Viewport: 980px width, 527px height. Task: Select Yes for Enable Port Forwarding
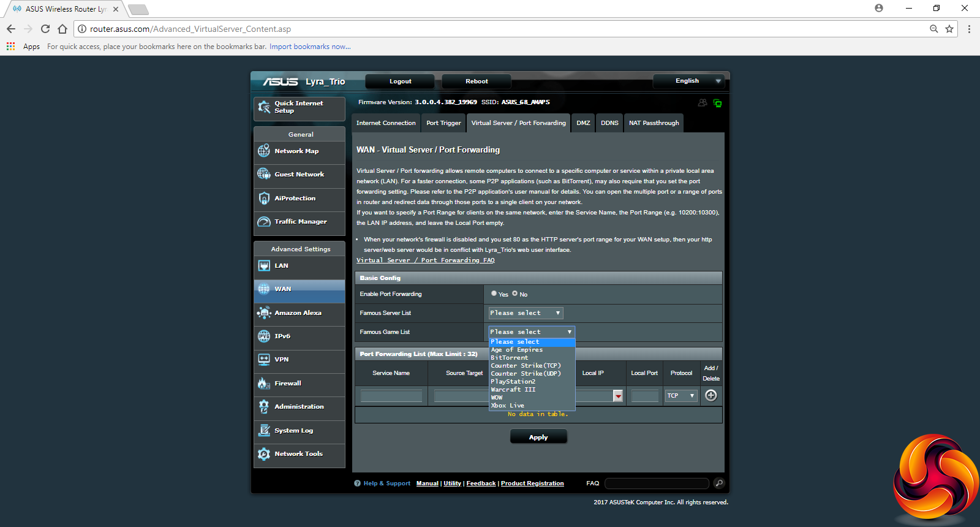click(494, 294)
